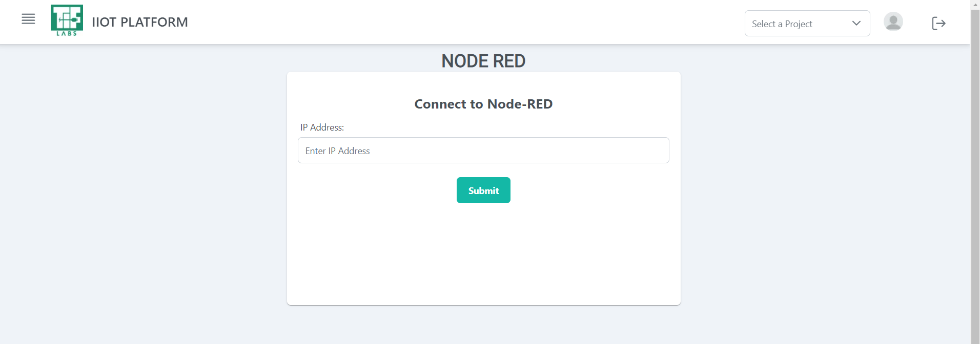Open the hamburger navigation menu
This screenshot has height=344, width=980.
[28, 19]
